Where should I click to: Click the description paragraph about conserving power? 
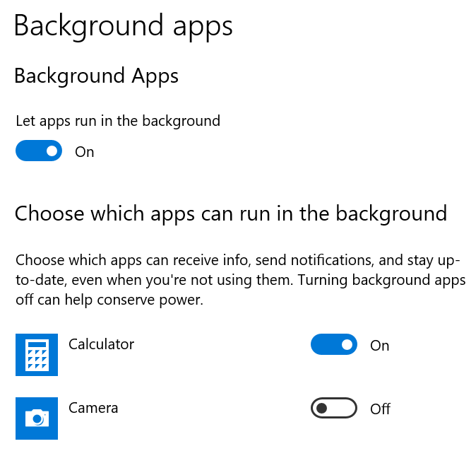pos(240,280)
